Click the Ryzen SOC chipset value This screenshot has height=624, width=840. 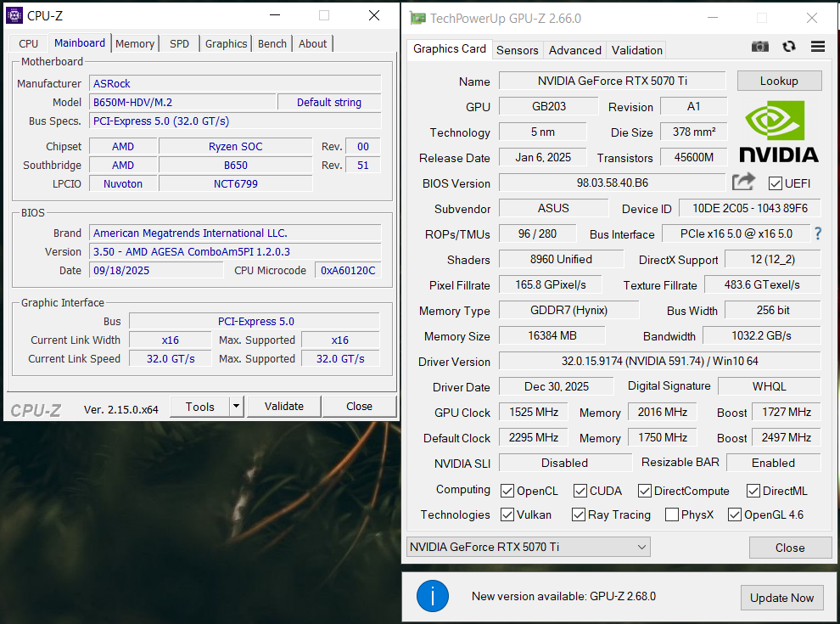pyautogui.click(x=236, y=146)
